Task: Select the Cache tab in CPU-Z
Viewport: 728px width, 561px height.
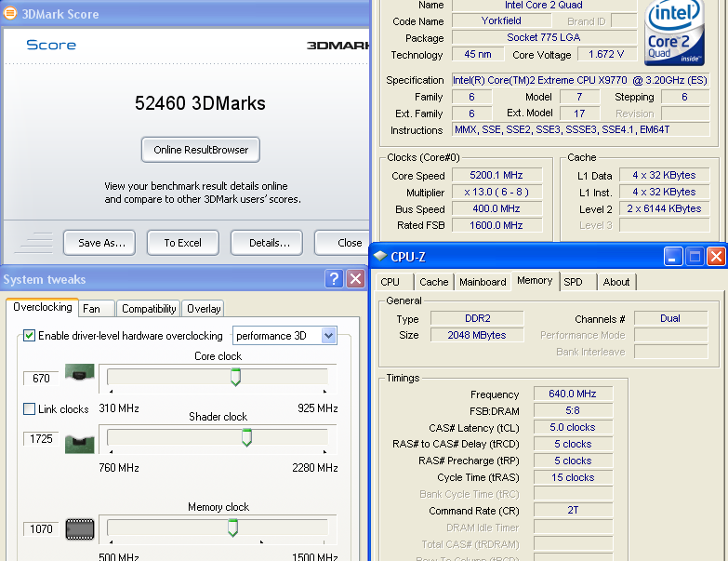Action: 433,282
